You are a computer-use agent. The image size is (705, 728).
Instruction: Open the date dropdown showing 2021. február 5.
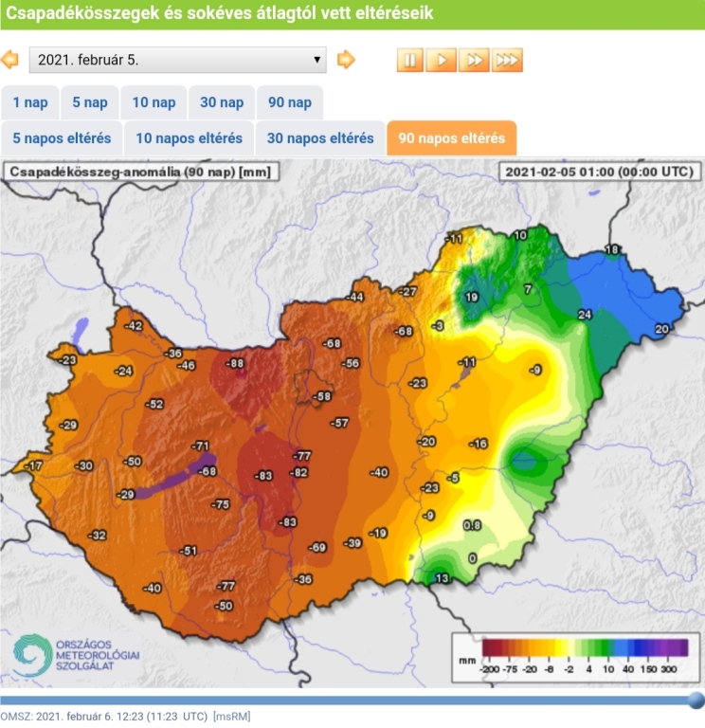point(177,60)
